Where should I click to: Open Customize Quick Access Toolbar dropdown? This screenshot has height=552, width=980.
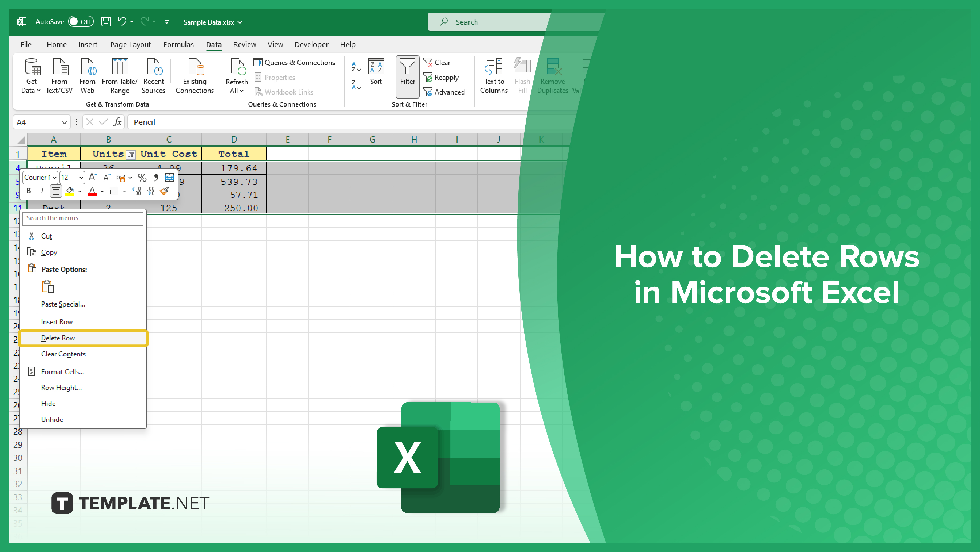tap(166, 22)
